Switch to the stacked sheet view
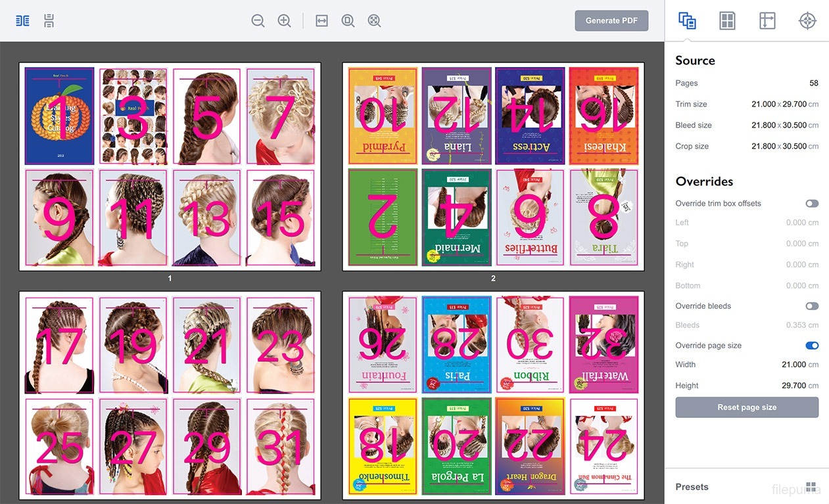 click(x=49, y=21)
